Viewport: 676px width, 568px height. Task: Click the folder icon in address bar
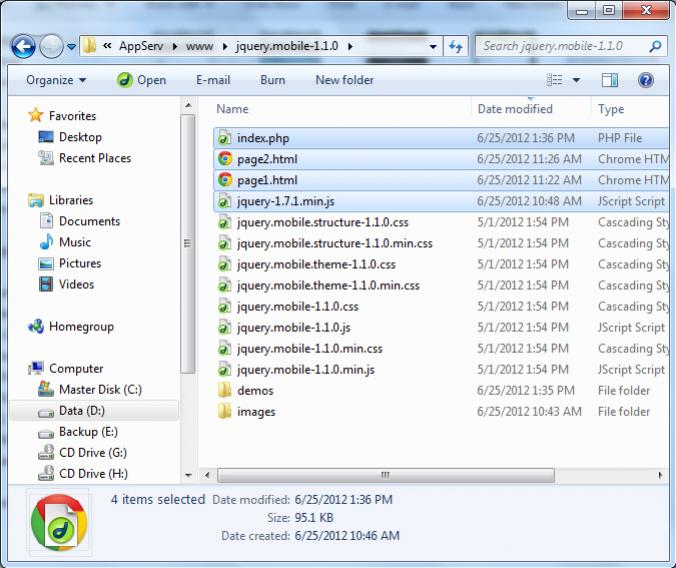point(89,45)
